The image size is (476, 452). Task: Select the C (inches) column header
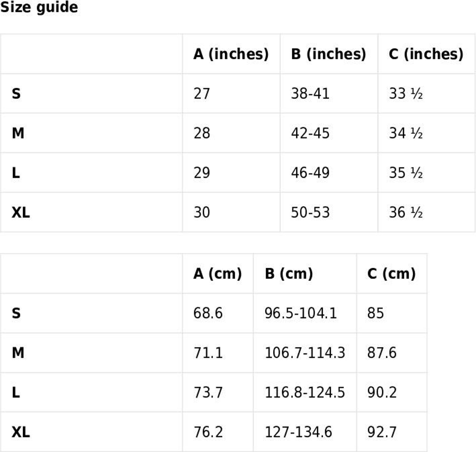(x=426, y=54)
